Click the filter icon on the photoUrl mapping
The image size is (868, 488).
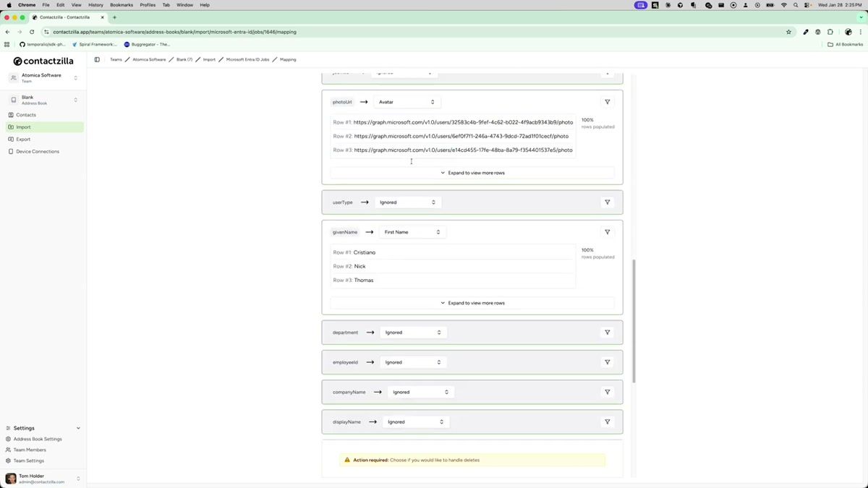(607, 101)
